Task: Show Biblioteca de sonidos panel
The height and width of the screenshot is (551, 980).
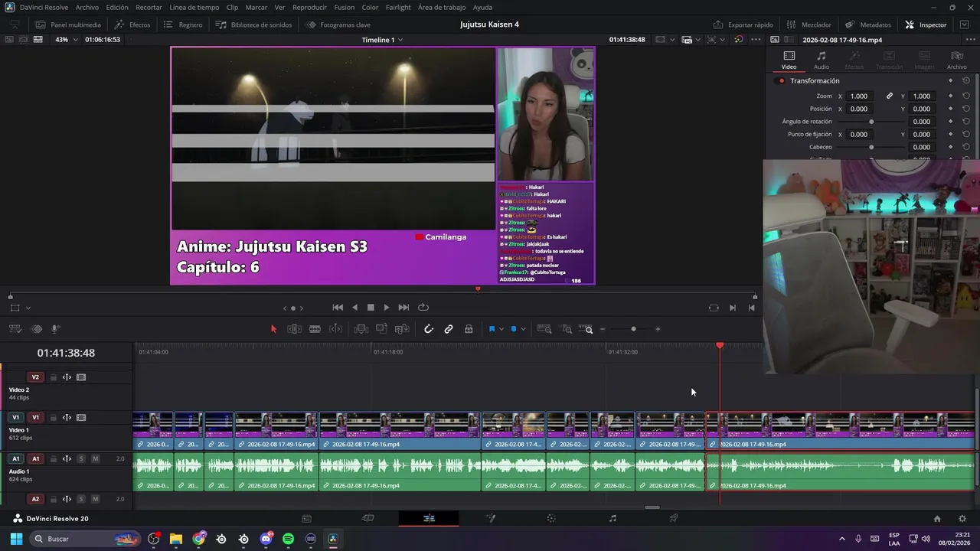Action: click(x=253, y=24)
